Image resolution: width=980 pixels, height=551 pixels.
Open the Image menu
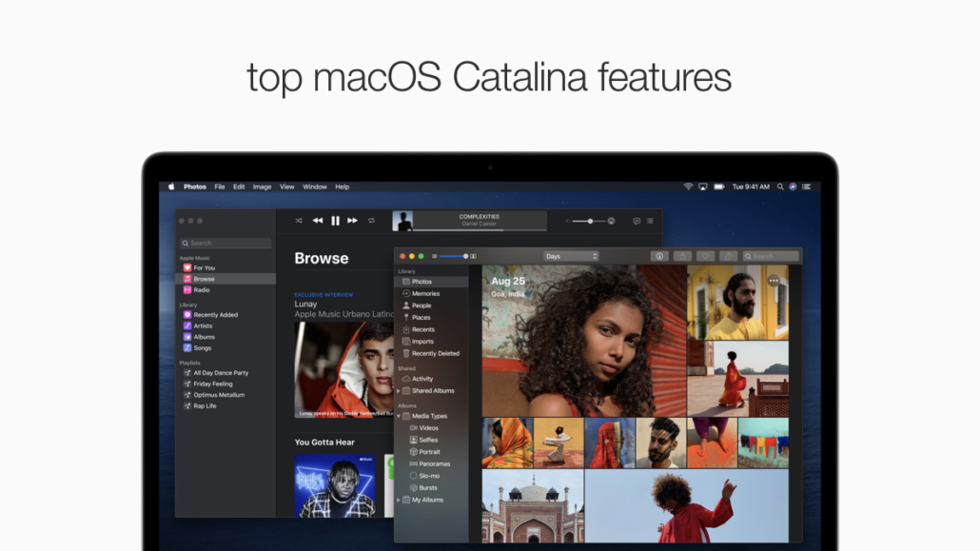[262, 187]
